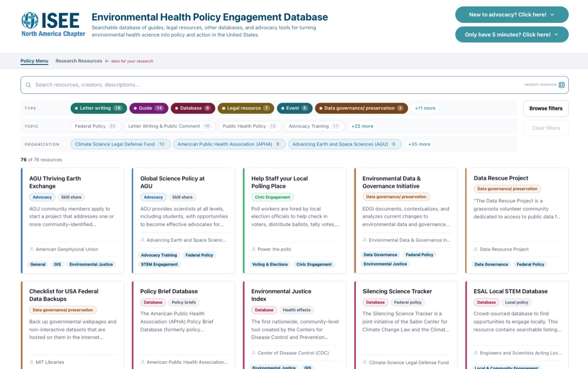Viewport: 588px width, 369px height.
Task: Click the person icon beside Power the polls
Action: point(253,249)
